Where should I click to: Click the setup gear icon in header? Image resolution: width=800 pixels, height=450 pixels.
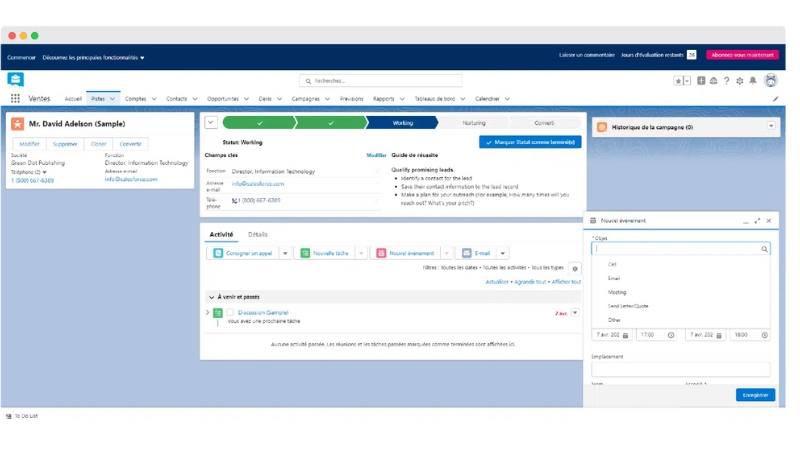point(740,81)
